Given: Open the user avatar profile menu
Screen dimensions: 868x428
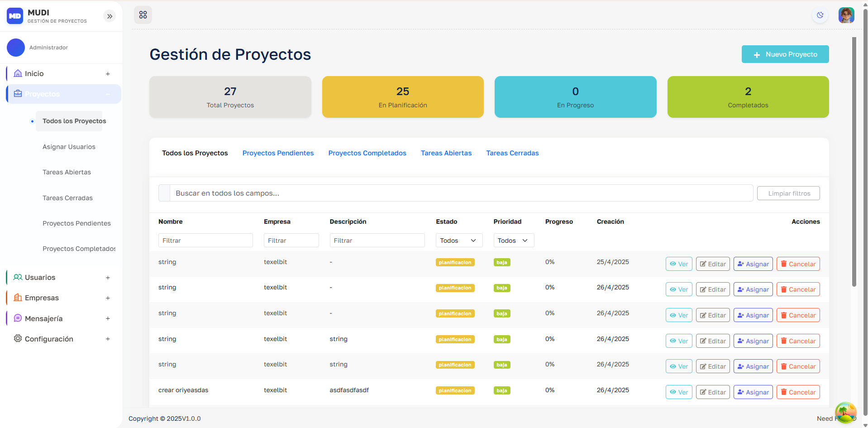Looking at the screenshot, I should (x=846, y=15).
